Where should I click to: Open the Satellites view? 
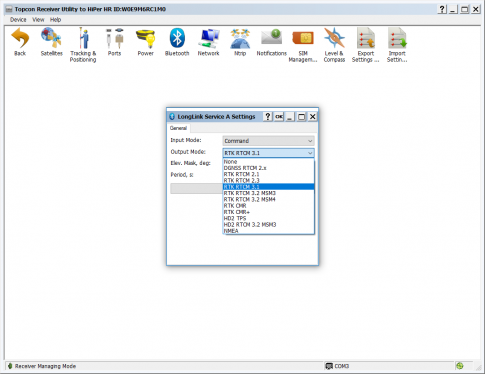pos(51,42)
